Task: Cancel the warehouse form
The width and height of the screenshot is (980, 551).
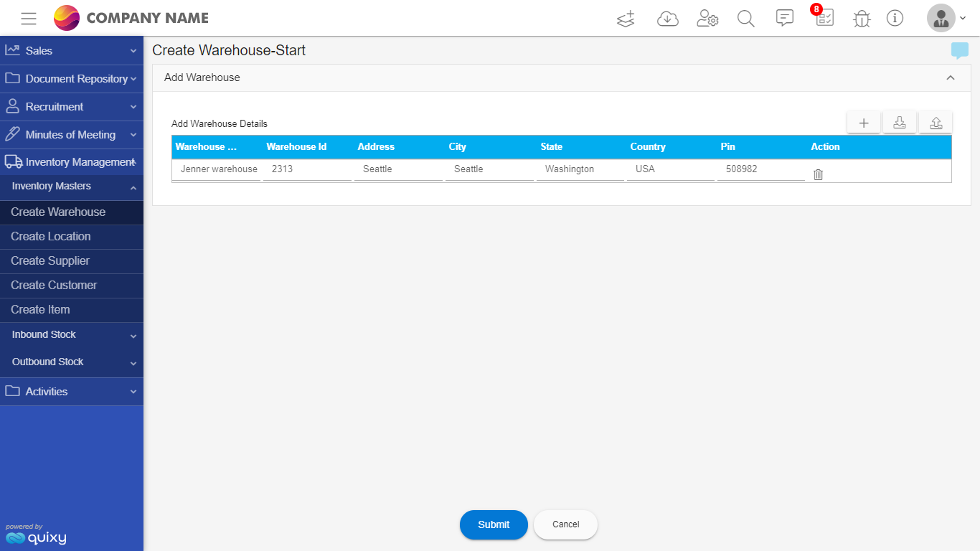Action: coord(565,524)
